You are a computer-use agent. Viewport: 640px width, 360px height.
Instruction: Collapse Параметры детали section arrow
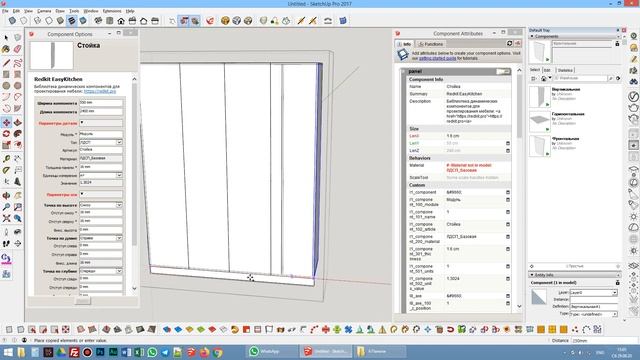[x=82, y=122]
